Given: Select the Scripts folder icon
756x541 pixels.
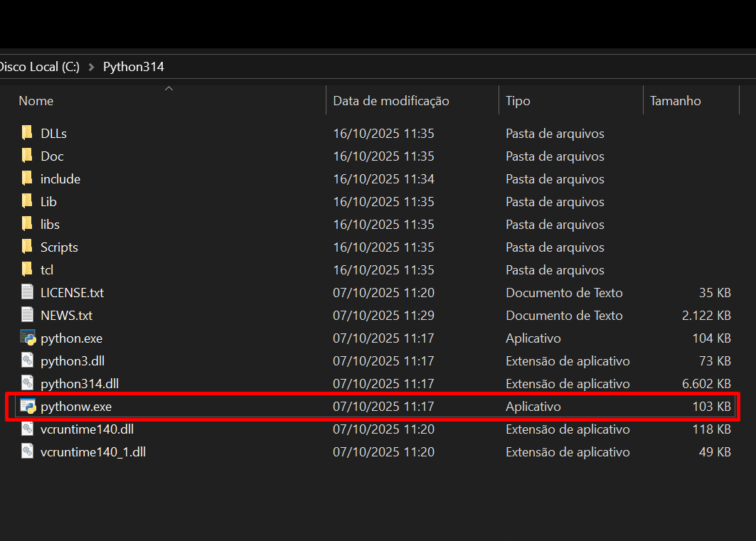Looking at the screenshot, I should (x=27, y=247).
